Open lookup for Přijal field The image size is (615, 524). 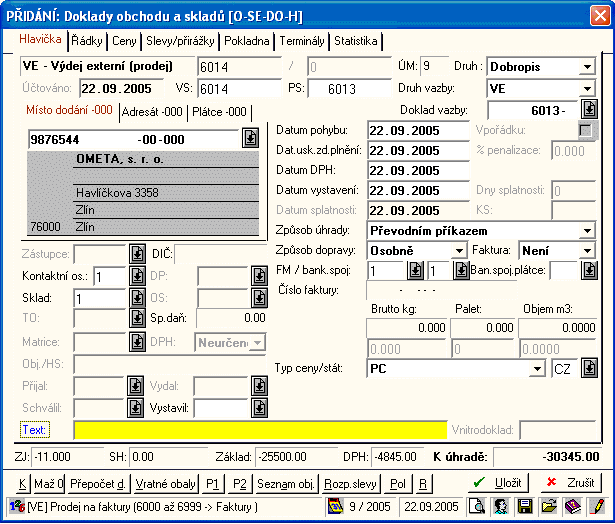tap(135, 386)
